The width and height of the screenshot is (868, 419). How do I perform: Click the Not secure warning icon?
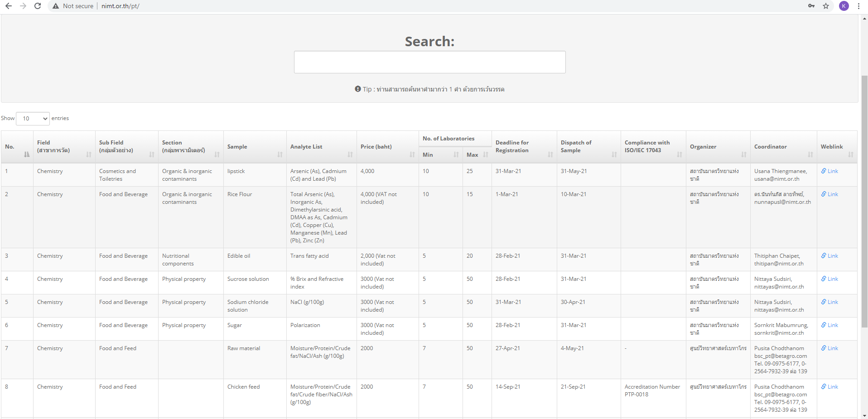(x=56, y=6)
